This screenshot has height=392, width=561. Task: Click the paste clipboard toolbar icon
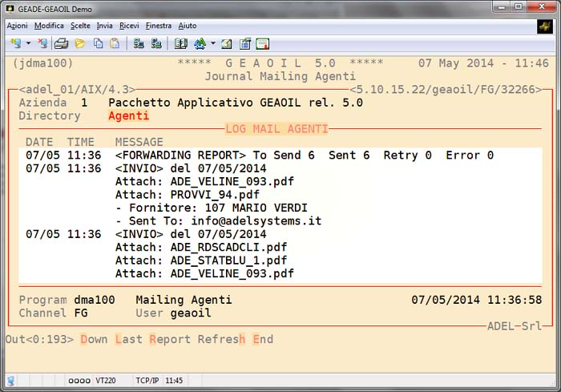coord(115,43)
